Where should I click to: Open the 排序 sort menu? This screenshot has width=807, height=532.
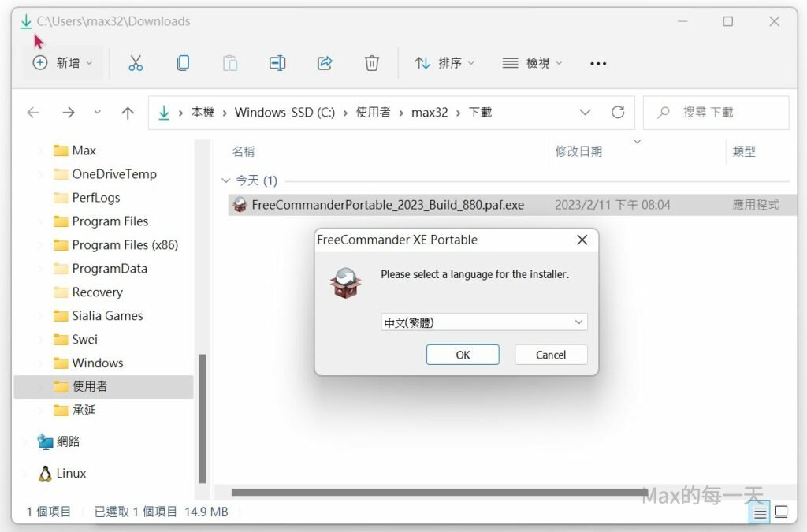[x=445, y=63]
